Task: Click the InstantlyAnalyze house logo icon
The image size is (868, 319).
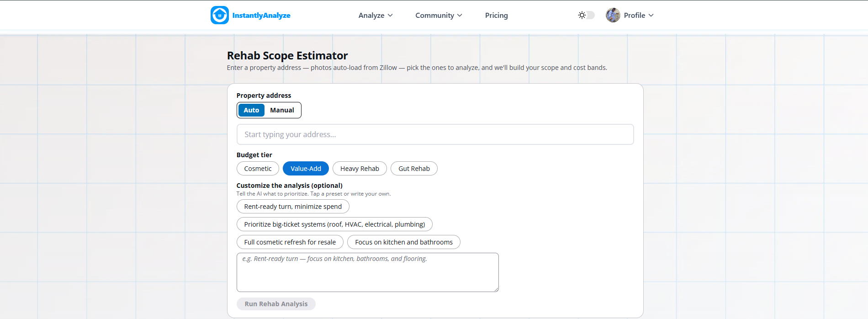Action: click(219, 15)
